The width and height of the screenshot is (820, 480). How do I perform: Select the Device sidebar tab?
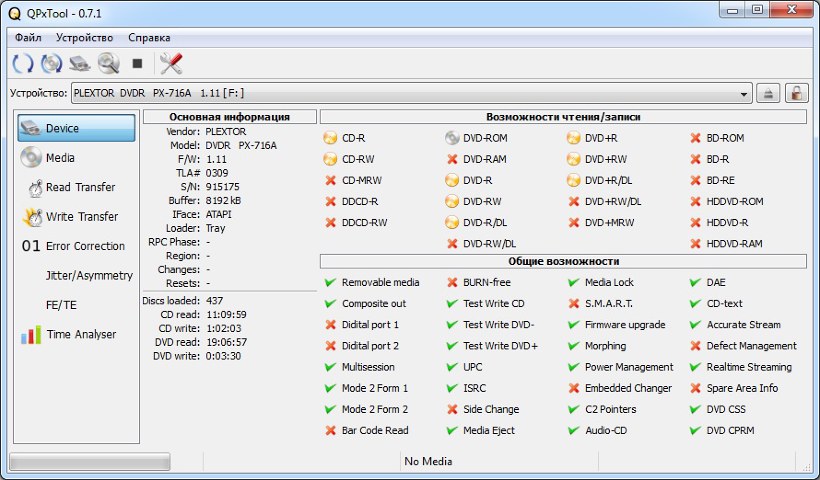pos(76,128)
